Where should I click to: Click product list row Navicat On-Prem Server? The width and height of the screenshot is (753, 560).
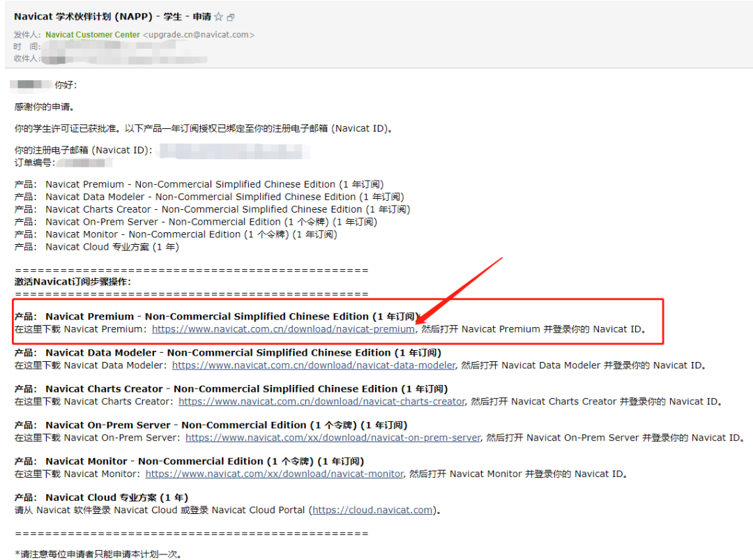[x=195, y=222]
